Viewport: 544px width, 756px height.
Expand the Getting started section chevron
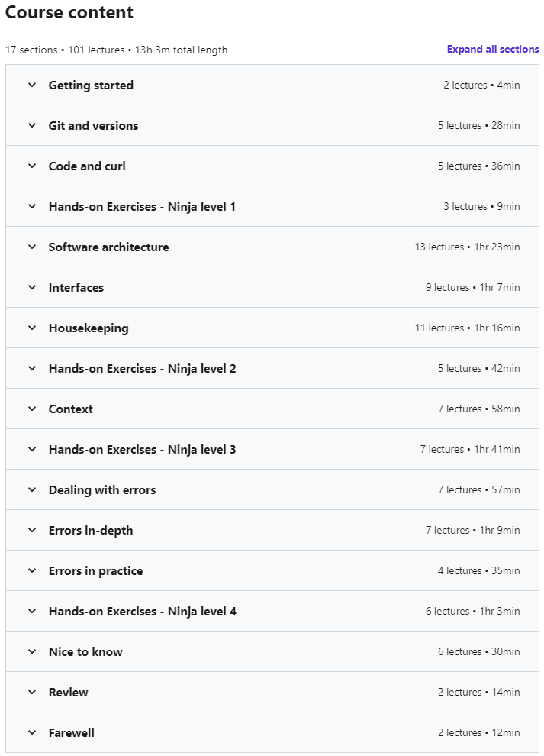tap(32, 85)
